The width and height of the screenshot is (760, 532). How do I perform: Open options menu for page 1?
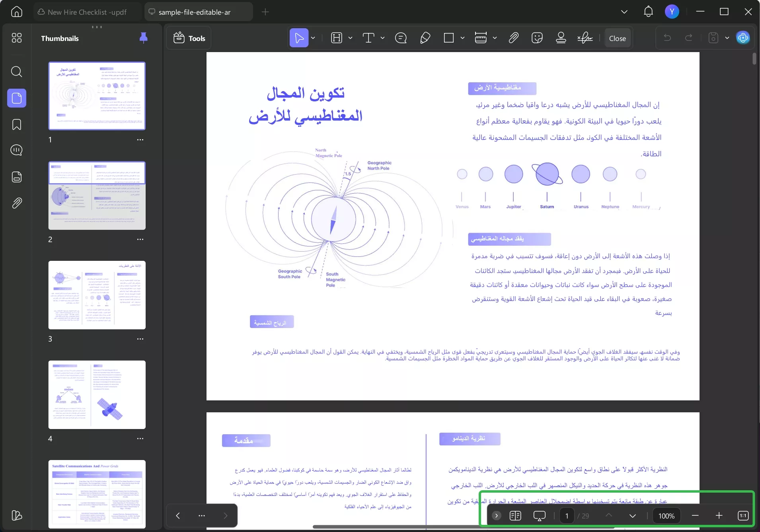pos(140,140)
